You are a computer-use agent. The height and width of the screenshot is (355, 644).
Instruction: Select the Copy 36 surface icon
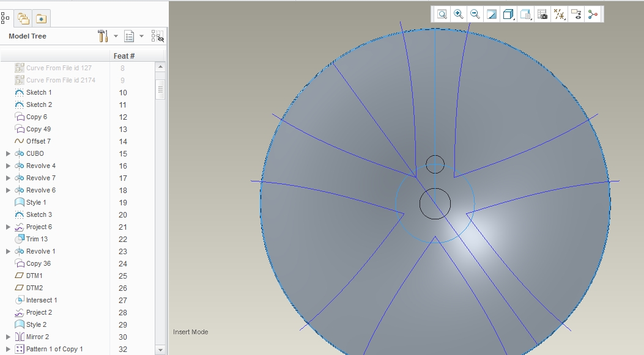(x=20, y=263)
